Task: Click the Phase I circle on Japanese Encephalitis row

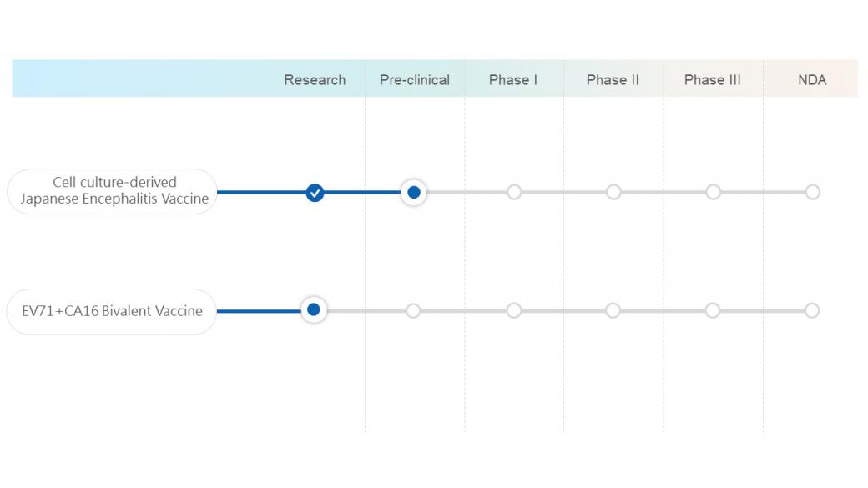Action: point(514,192)
